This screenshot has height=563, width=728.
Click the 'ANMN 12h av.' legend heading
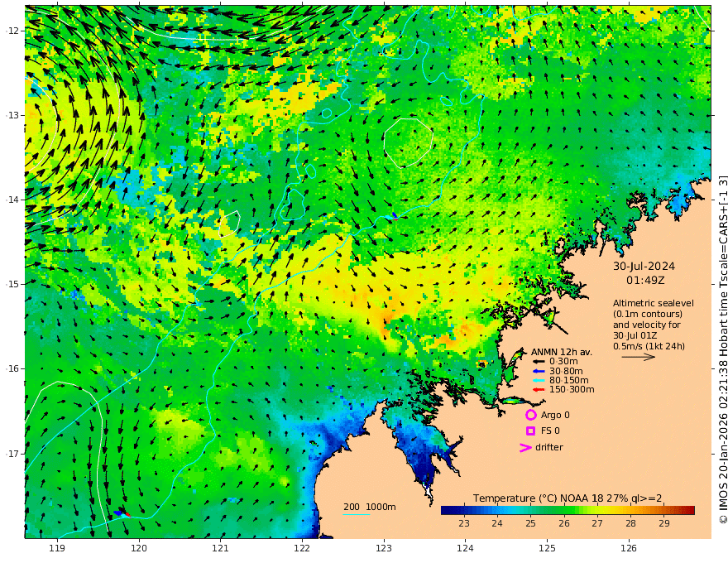pos(562,352)
